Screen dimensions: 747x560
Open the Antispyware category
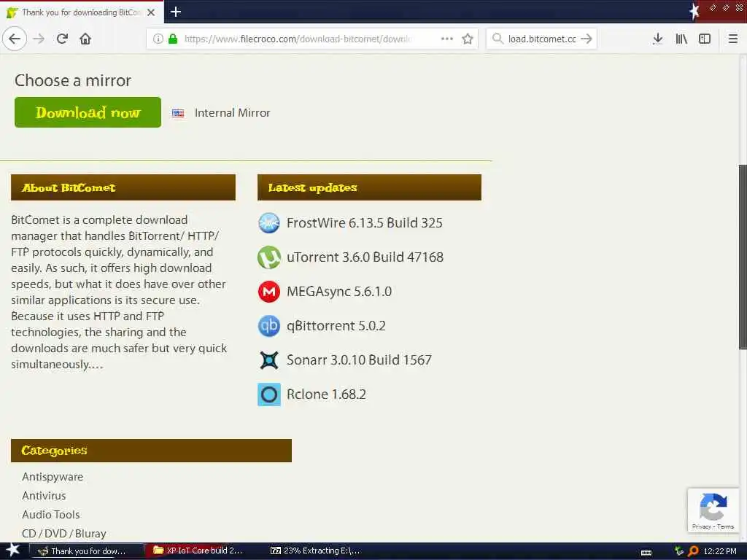[53, 477]
